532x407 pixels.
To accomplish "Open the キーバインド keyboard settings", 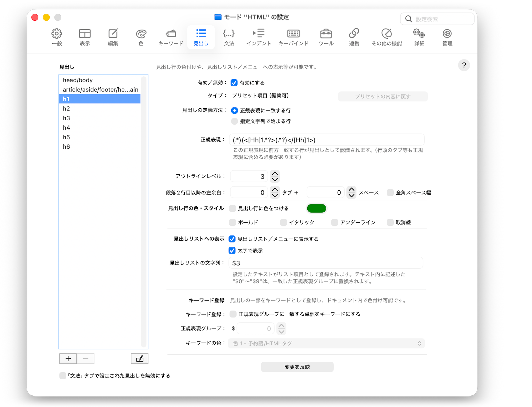I will pos(293,37).
